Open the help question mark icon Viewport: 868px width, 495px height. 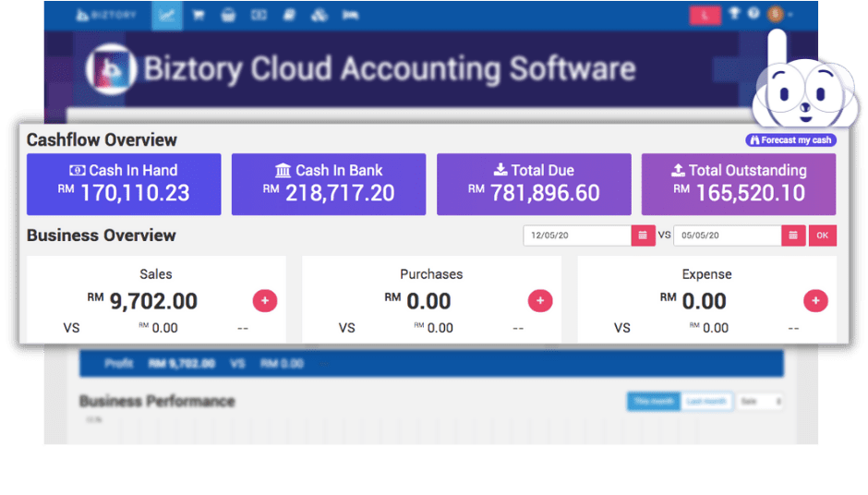pos(753,13)
